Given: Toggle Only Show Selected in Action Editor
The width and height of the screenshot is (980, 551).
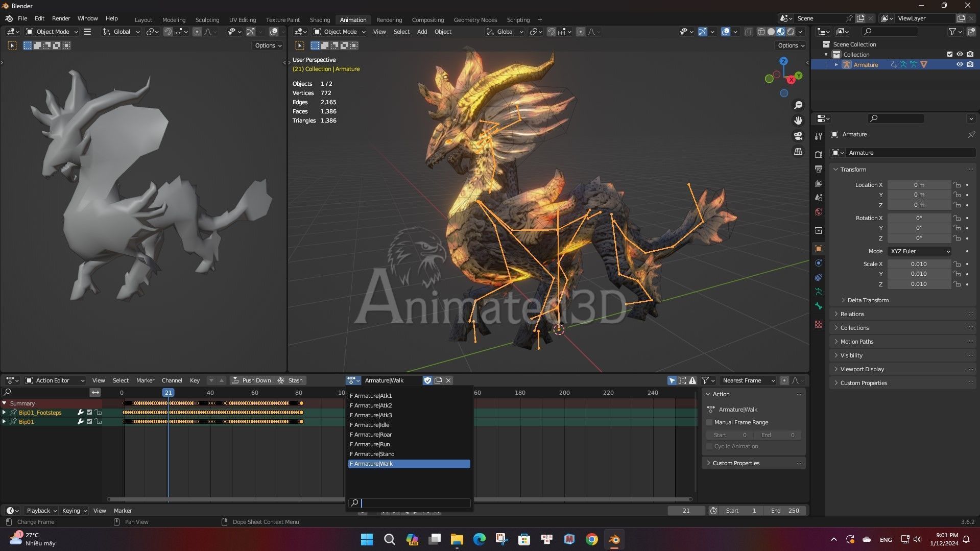Looking at the screenshot, I should point(672,380).
